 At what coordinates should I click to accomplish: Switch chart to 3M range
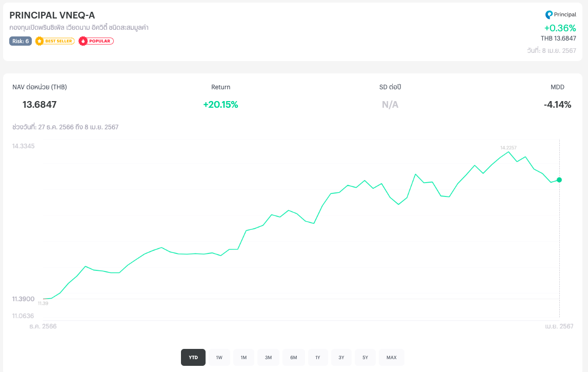pyautogui.click(x=268, y=357)
